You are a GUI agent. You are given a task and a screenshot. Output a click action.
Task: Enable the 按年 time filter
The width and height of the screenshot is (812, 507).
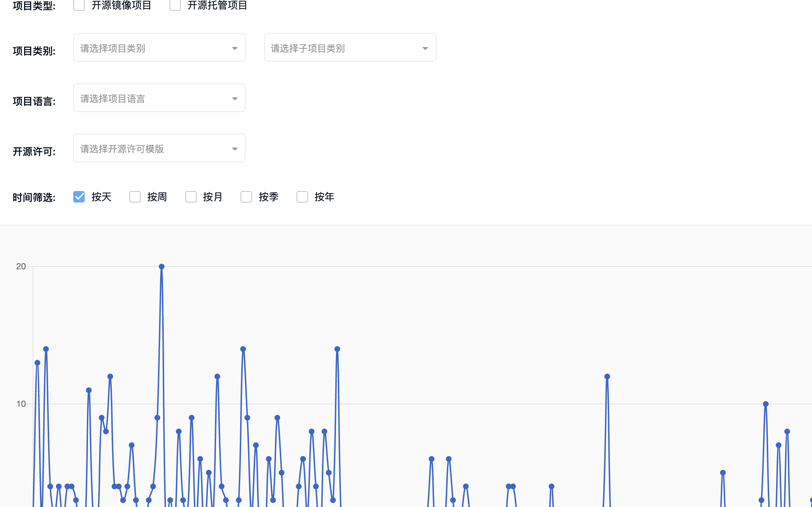302,197
